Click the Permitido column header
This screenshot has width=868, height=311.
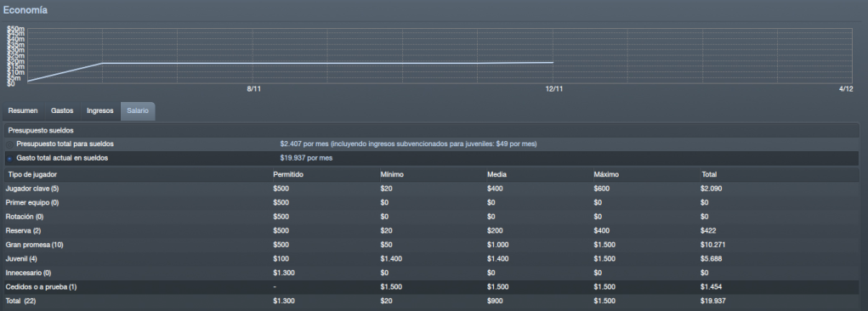[x=288, y=175]
